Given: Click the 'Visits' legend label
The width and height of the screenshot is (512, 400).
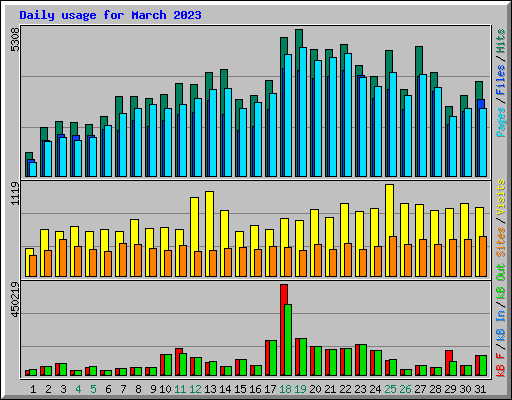Looking at the screenshot, I should tap(501, 197).
